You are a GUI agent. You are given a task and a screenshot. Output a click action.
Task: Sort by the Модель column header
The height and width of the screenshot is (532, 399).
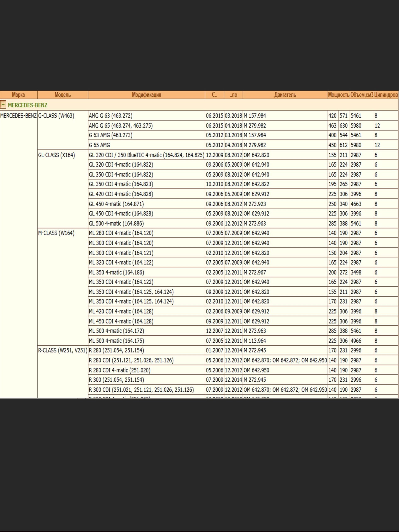tap(63, 95)
